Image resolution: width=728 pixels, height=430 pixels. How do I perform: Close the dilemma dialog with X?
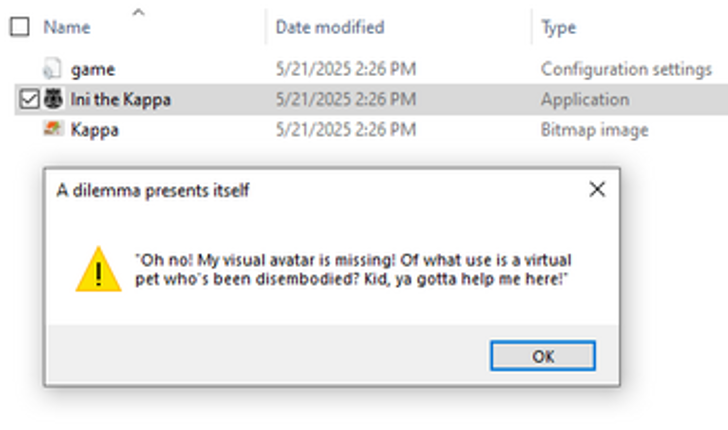click(597, 189)
